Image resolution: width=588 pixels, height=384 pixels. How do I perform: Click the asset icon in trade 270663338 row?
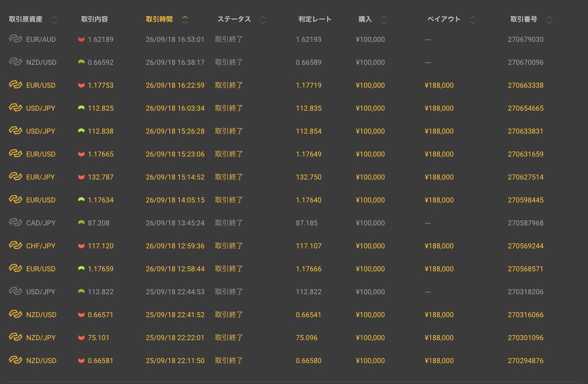pos(15,85)
